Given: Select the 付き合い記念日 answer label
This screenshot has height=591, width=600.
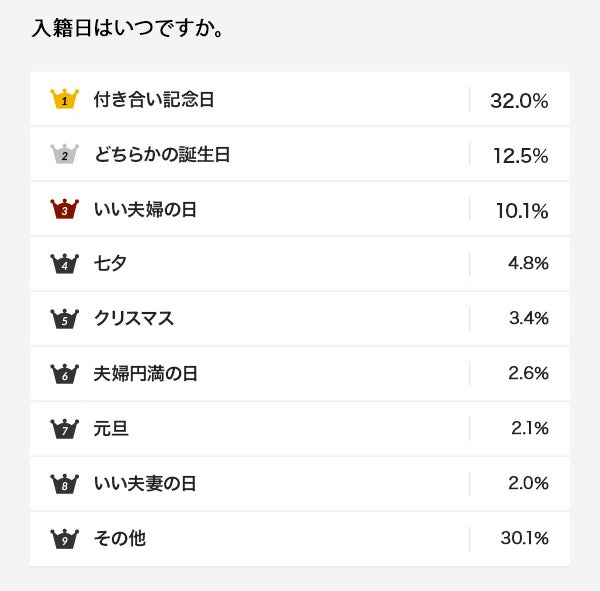Looking at the screenshot, I should (154, 99).
